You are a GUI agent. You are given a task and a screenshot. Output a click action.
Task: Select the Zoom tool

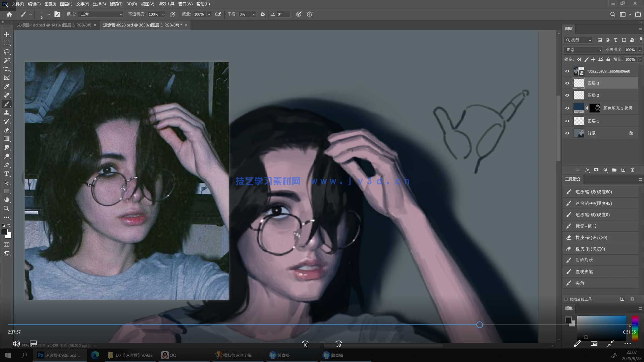pyautogui.click(x=6, y=208)
